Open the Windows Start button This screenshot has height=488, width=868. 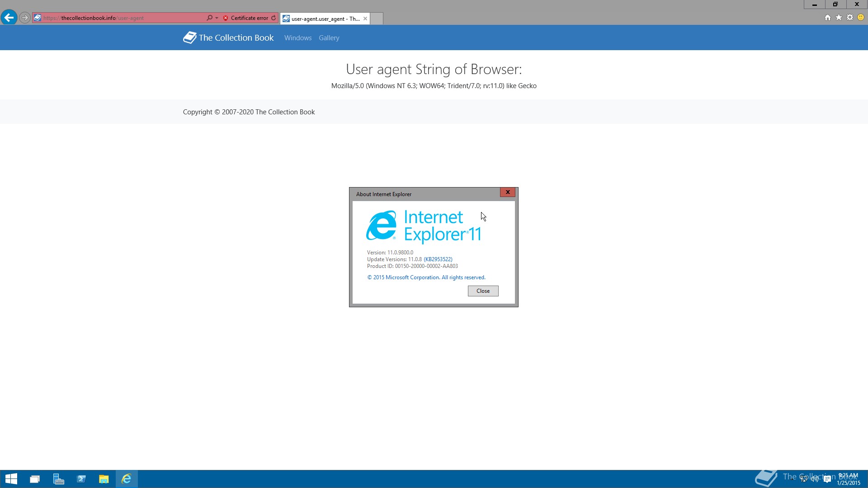click(x=11, y=479)
